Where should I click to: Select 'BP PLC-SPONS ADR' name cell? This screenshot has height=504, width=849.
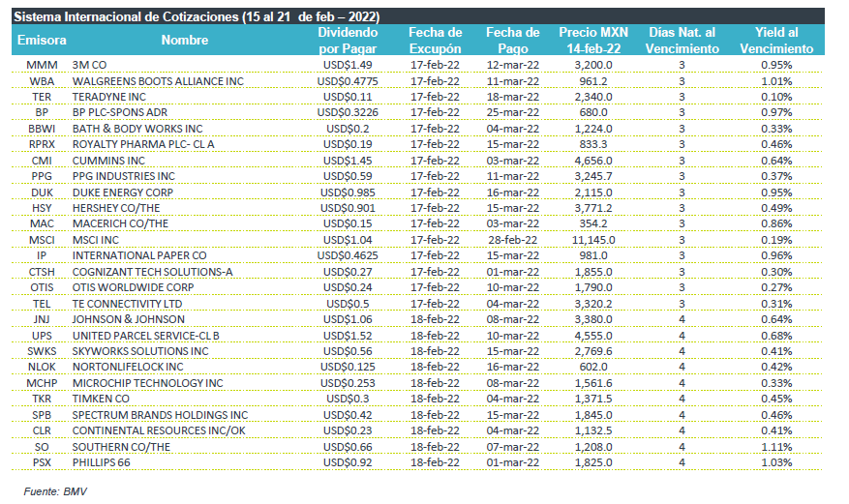coord(120,112)
